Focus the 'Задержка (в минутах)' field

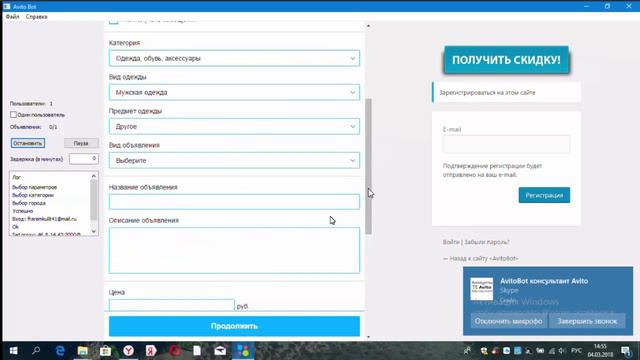click(x=84, y=159)
